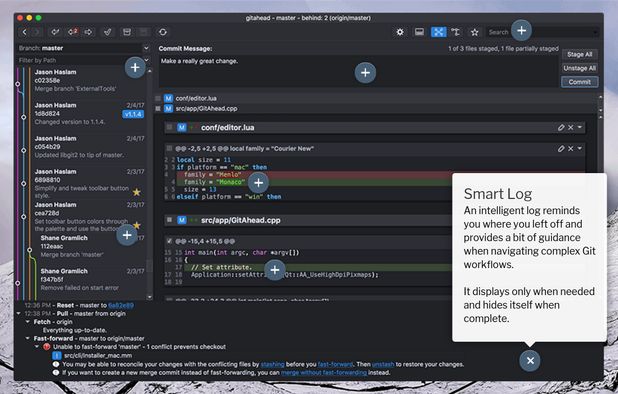Screen dimensions: 618x394
Task: Toggle the log panel icon
Action: [419, 32]
